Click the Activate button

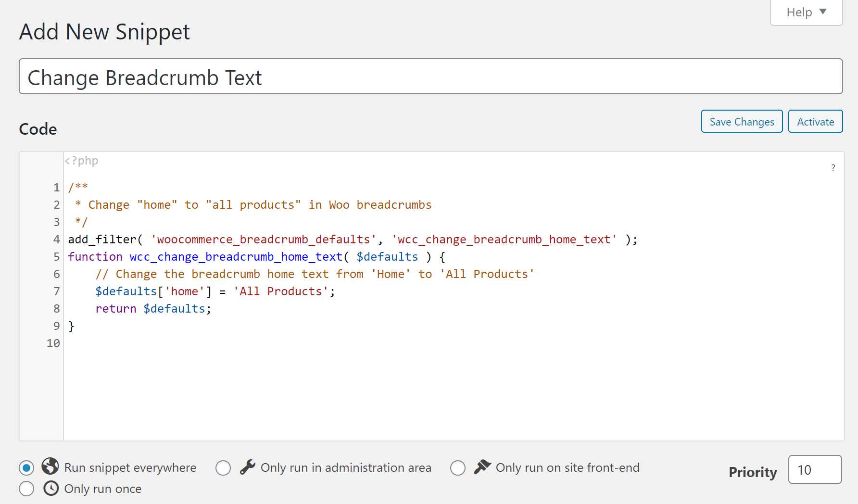pos(815,122)
